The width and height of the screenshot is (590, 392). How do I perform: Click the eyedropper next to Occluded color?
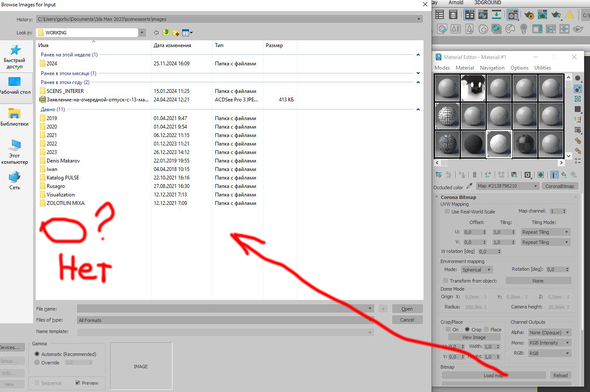pyautogui.click(x=469, y=186)
